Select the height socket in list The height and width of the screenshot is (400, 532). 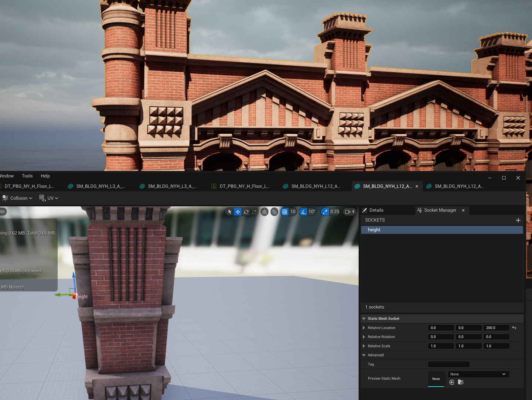pyautogui.click(x=442, y=230)
